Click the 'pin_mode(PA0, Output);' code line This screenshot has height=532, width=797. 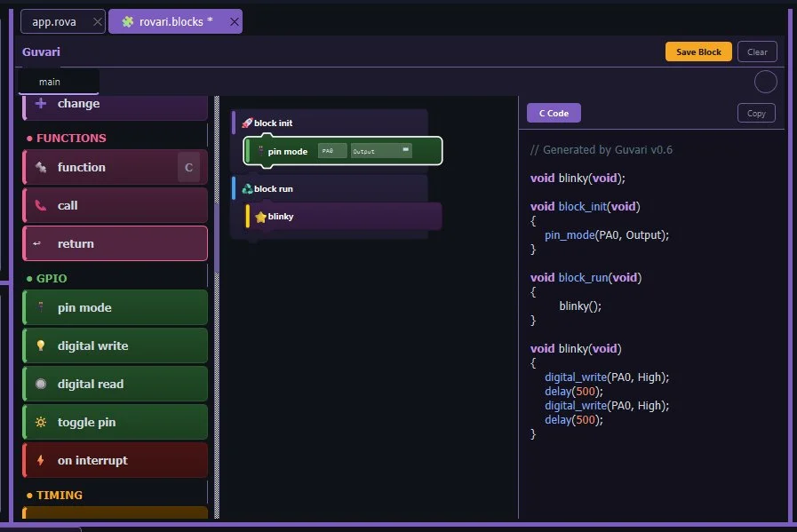click(x=607, y=235)
